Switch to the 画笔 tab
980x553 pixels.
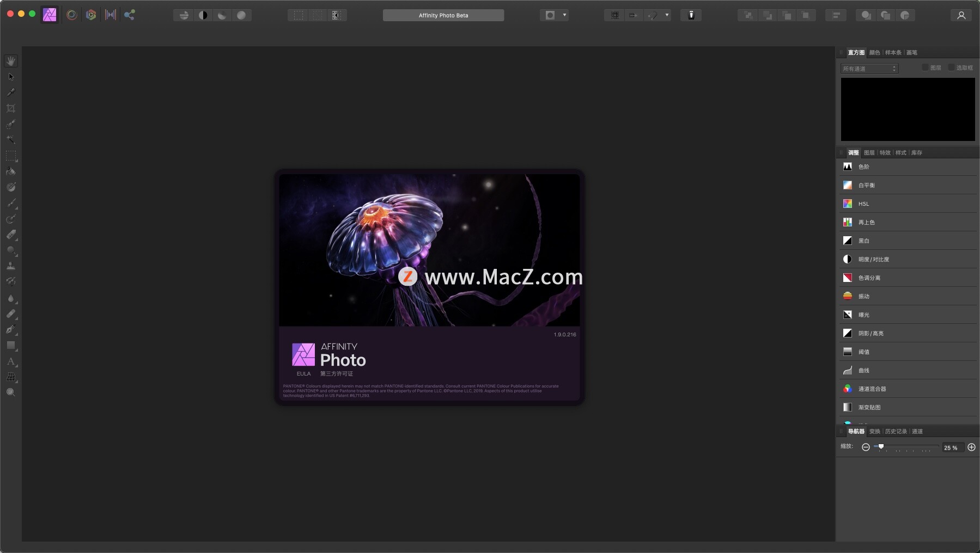(912, 53)
